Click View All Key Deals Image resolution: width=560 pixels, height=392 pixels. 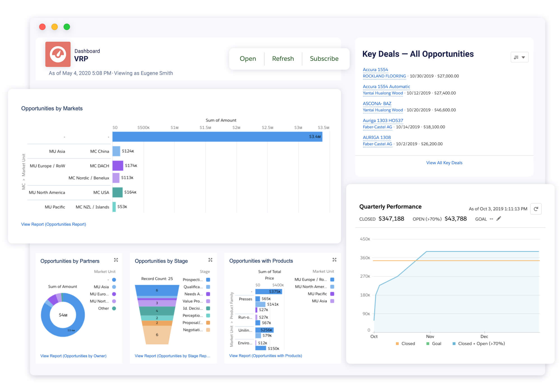tap(444, 163)
